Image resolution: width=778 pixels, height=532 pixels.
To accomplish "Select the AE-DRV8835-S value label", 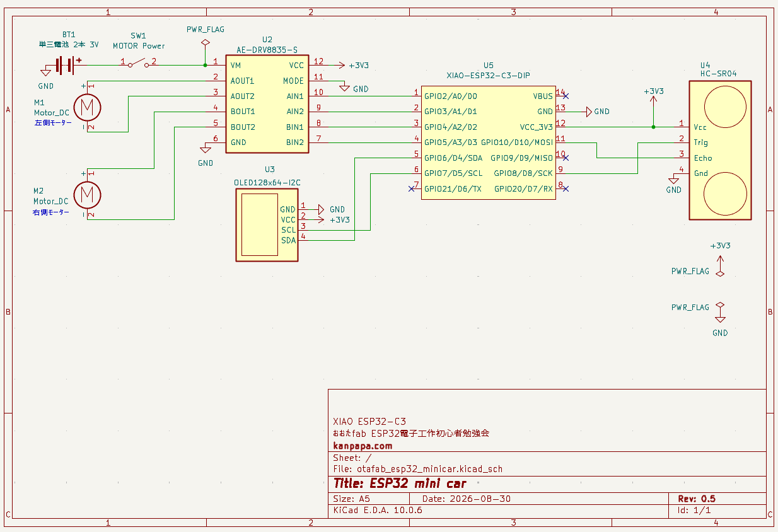I will click(267, 49).
